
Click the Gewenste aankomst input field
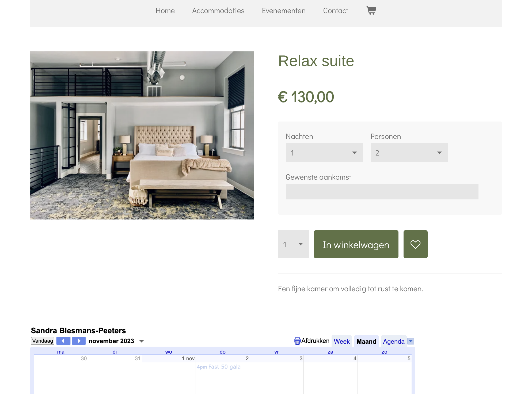382,191
